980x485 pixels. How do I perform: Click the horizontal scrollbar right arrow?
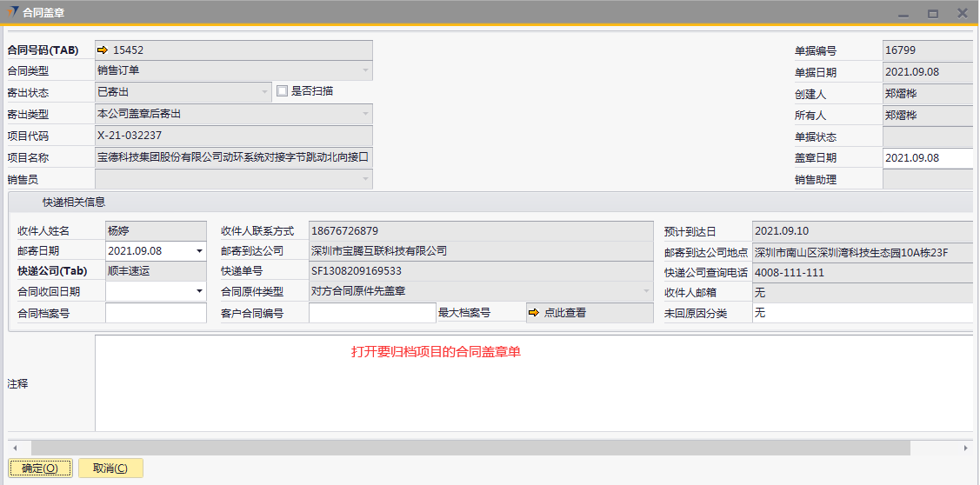tap(965, 448)
